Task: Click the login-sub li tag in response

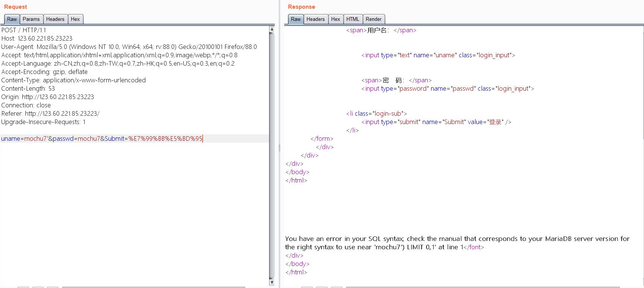Action: click(x=376, y=113)
